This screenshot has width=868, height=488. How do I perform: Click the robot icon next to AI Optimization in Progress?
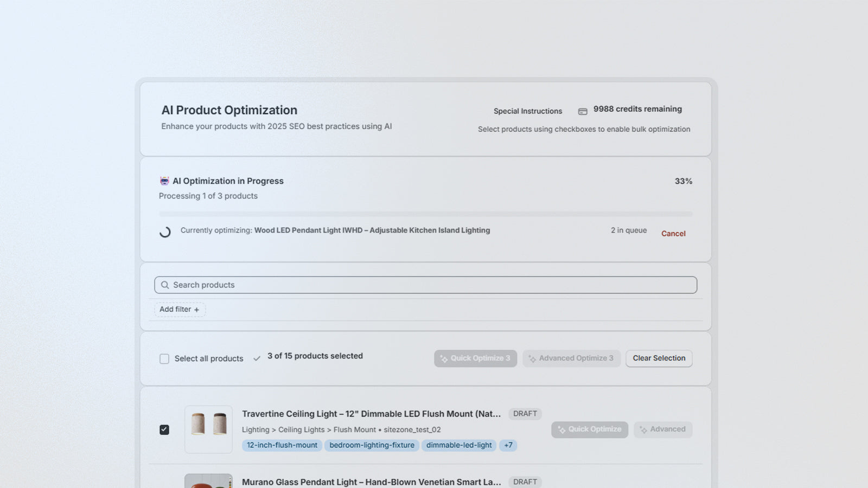click(x=164, y=181)
